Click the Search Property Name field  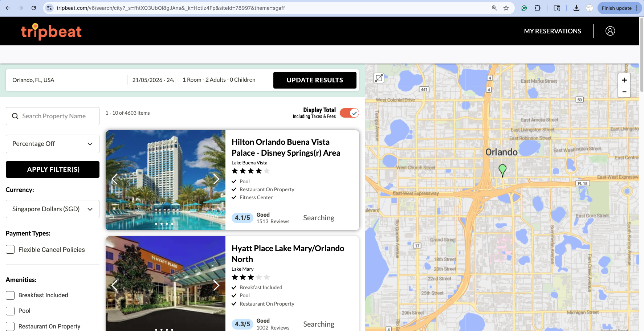pos(53,116)
